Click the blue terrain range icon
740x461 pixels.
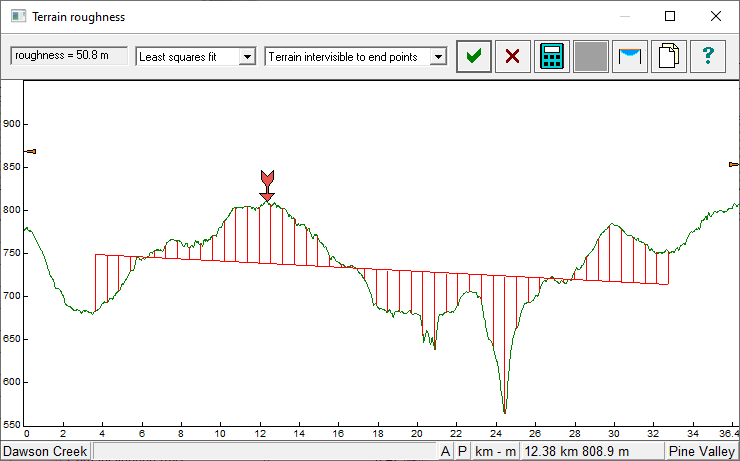coord(630,56)
